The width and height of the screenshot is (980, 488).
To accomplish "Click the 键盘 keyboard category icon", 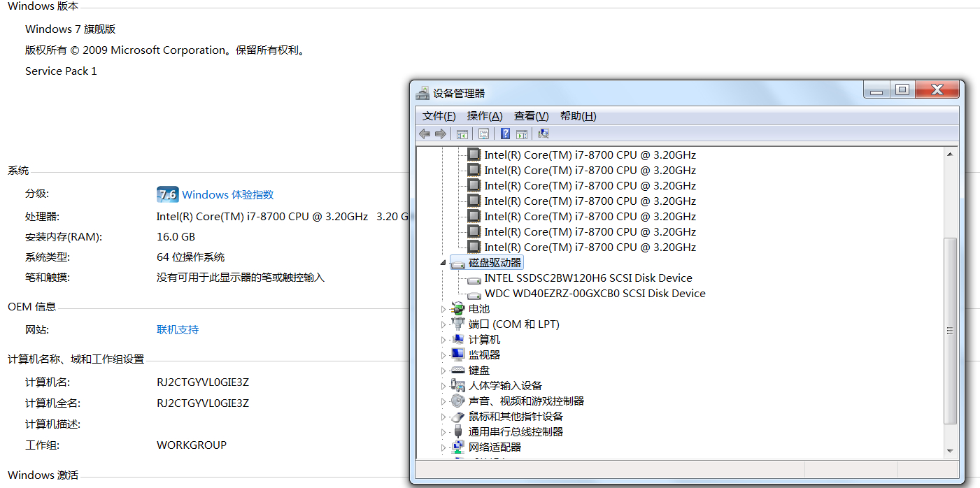I will tap(458, 371).
